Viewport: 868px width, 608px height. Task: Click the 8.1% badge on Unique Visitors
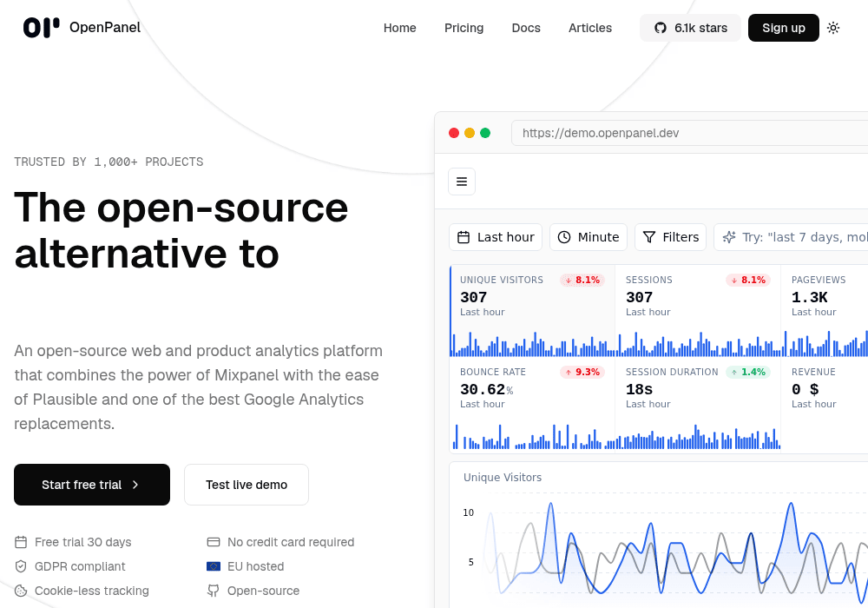pyautogui.click(x=582, y=281)
